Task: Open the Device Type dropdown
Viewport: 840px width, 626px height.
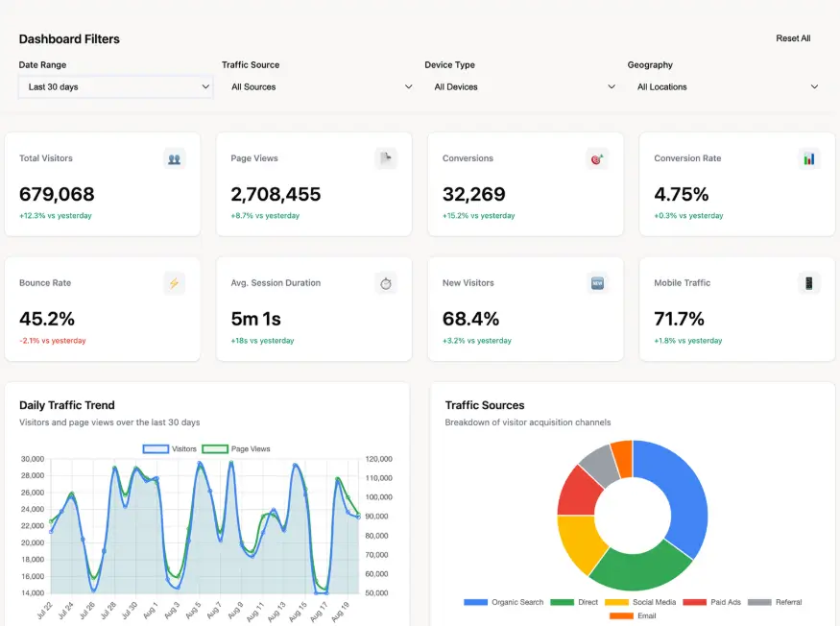Action: click(x=524, y=87)
